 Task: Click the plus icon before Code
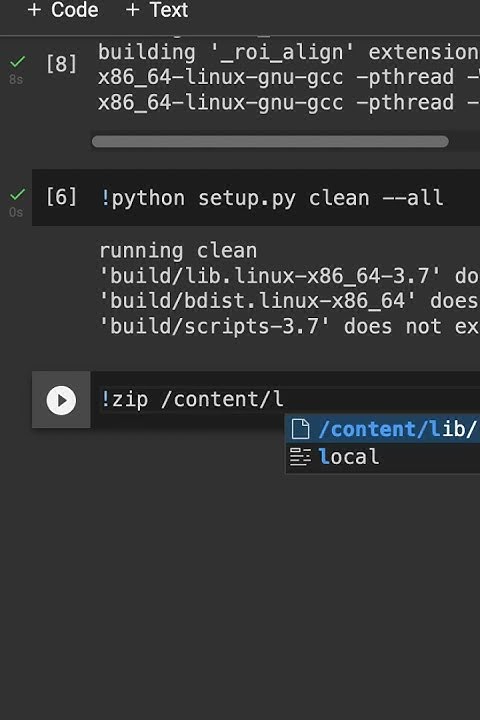(x=34, y=10)
